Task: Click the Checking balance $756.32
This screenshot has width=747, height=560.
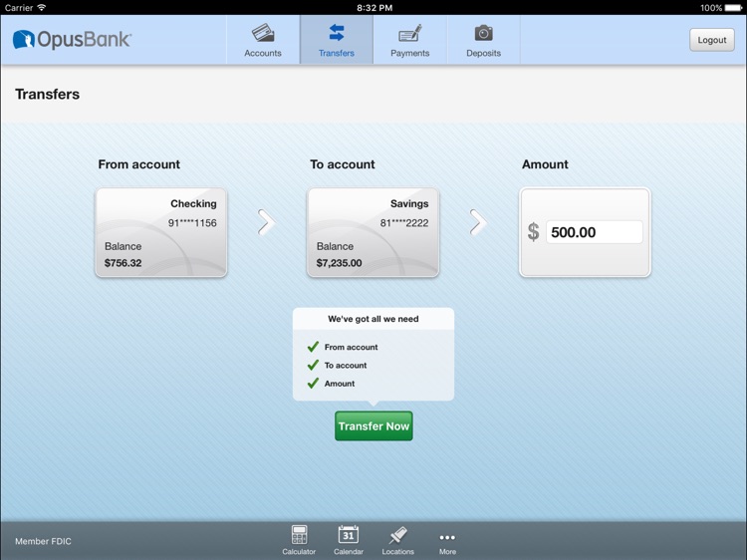Action: point(123,263)
